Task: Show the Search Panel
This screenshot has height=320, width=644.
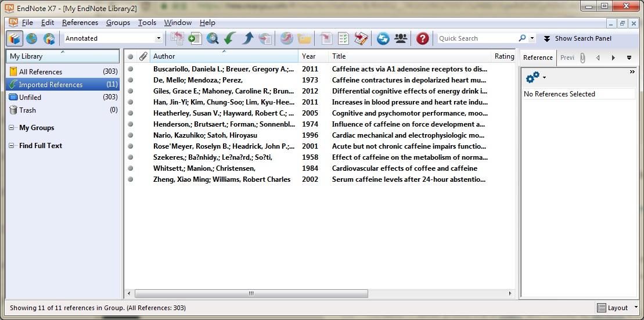Action: click(x=577, y=38)
